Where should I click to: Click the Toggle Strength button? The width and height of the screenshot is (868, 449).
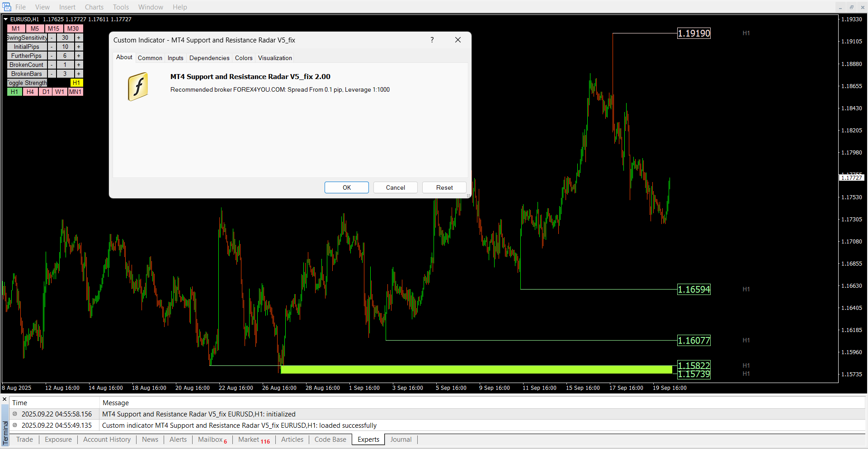[x=27, y=83]
